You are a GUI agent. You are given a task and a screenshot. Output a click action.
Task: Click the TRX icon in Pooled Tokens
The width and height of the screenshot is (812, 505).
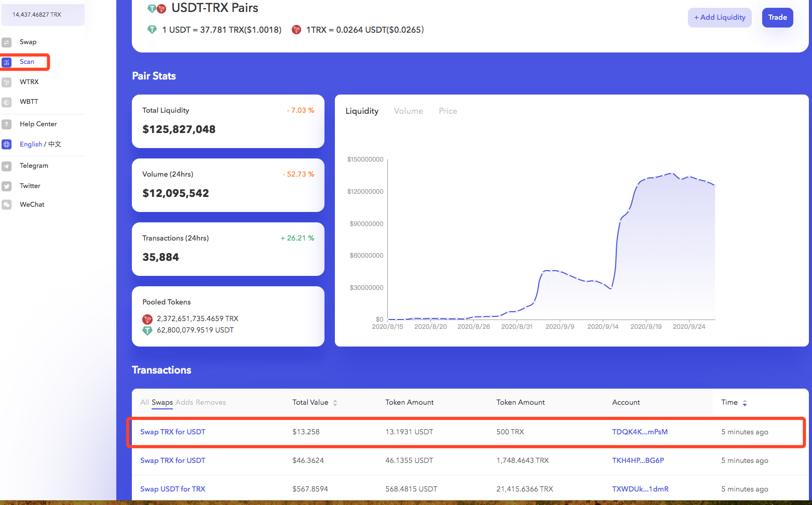pyautogui.click(x=147, y=319)
